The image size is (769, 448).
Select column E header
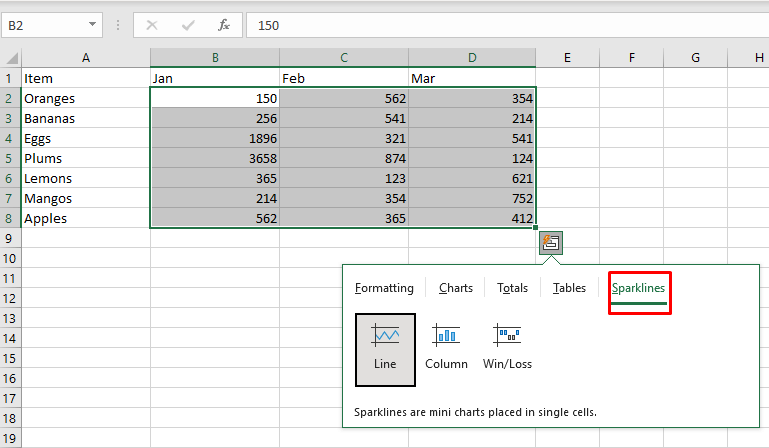pos(566,58)
